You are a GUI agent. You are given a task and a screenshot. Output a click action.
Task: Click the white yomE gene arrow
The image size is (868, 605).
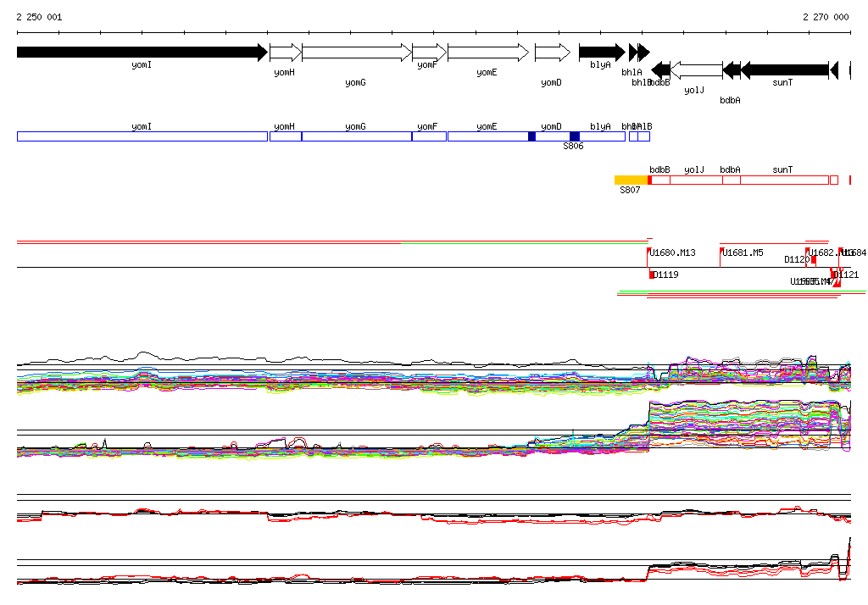pyautogui.click(x=488, y=53)
